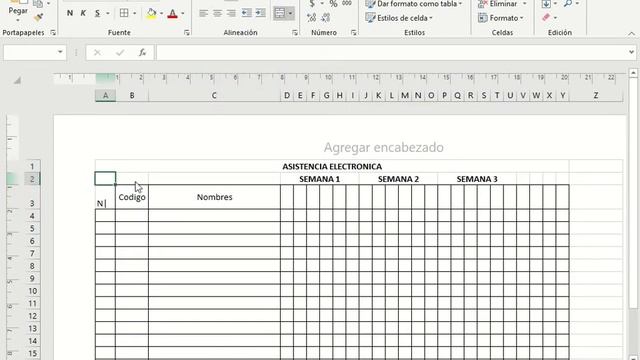Open Insert Function (fx) dialog
Screen dimensions: 640x360
(142, 52)
